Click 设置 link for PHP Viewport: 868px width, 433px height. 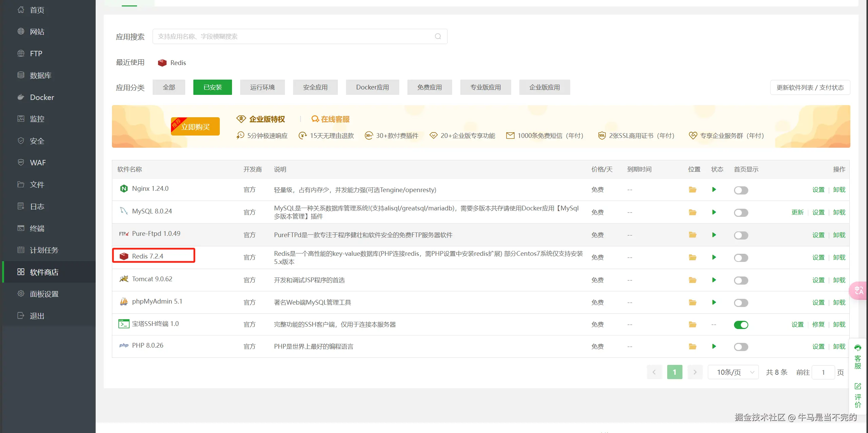tap(818, 347)
